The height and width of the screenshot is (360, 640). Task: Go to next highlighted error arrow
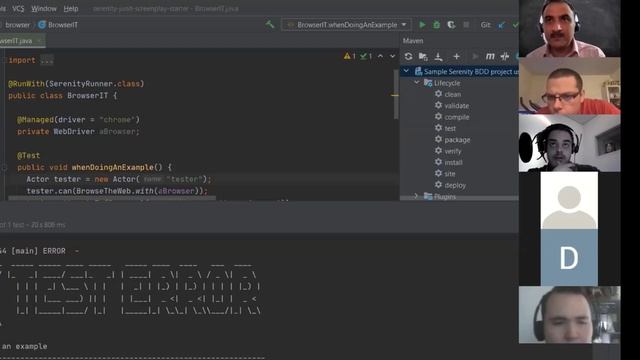[x=392, y=56]
